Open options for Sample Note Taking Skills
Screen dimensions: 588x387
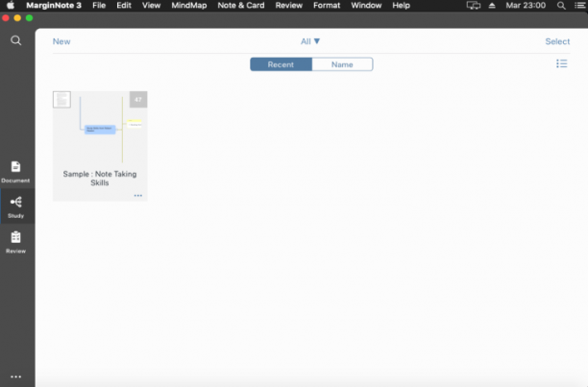pos(138,196)
